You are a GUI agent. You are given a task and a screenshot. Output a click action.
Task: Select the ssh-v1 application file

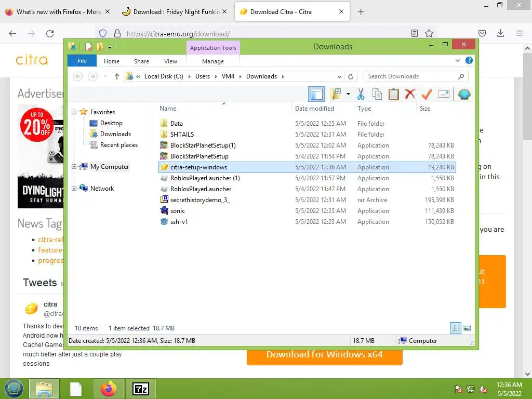click(x=307, y=221)
